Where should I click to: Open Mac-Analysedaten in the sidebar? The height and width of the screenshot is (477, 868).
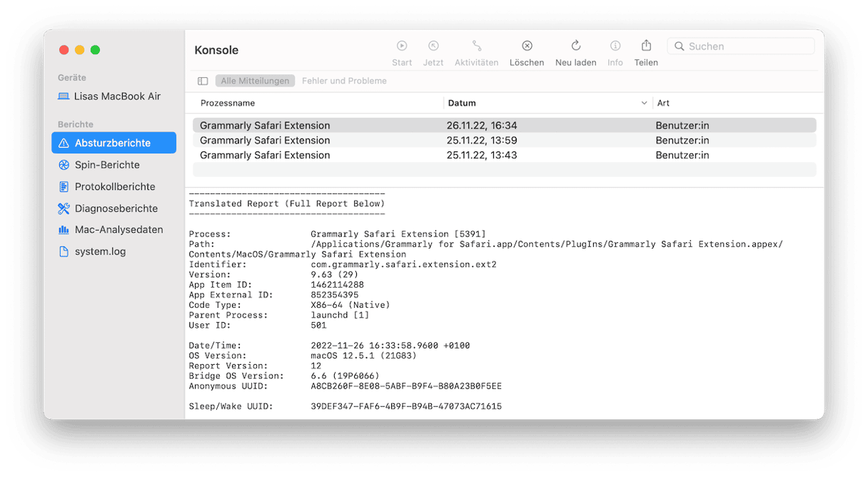[x=113, y=230]
